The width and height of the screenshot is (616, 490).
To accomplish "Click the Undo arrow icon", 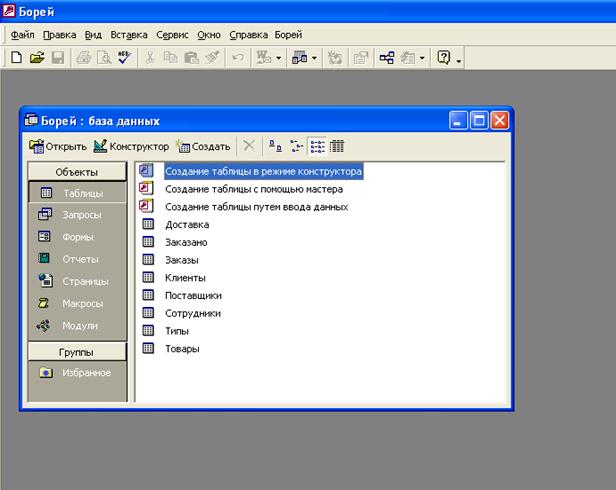I will (x=238, y=58).
